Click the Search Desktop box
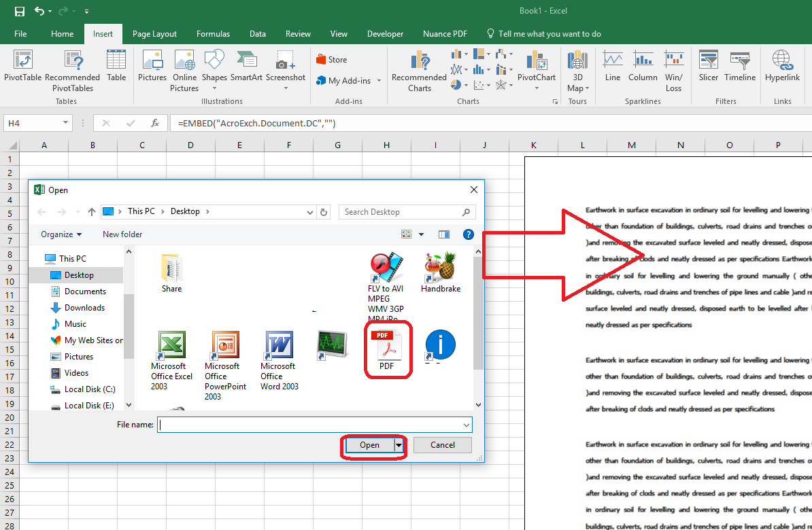The width and height of the screenshot is (812, 530). [x=407, y=212]
